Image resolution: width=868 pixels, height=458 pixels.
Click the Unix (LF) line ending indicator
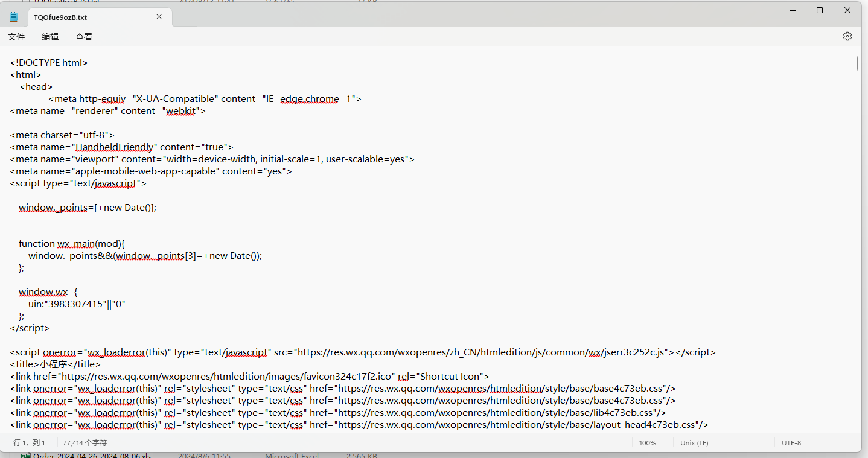point(694,443)
